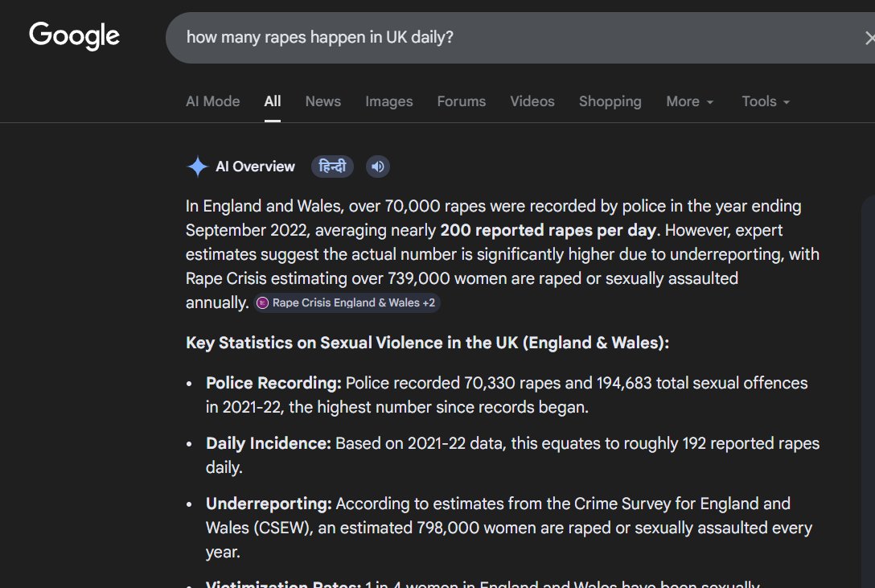Click the 'Daily Incidence:' bullet label

click(269, 443)
